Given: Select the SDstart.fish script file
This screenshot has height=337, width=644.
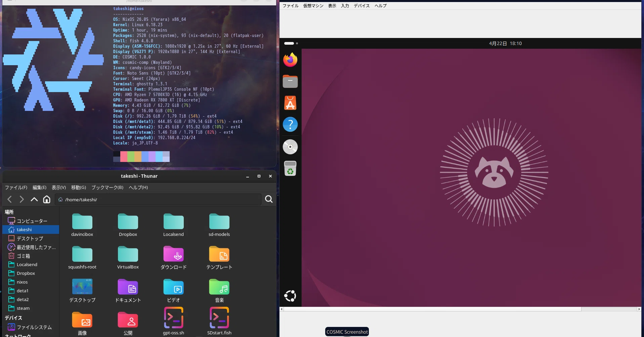Looking at the screenshot, I should [219, 321].
